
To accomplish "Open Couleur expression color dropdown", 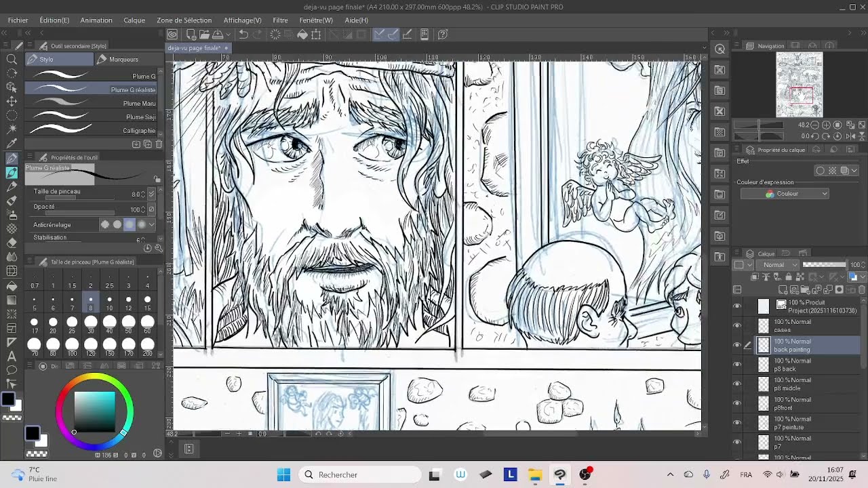I will pos(785,194).
